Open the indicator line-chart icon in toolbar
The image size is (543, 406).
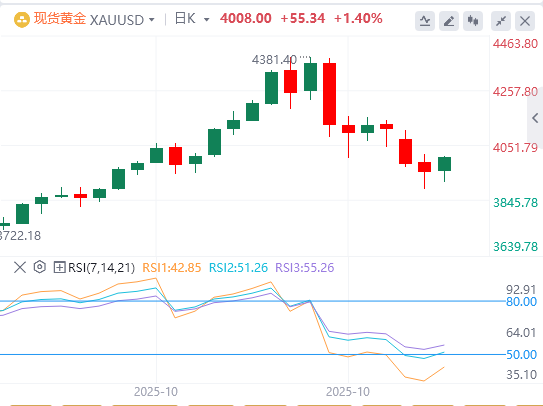coord(425,21)
